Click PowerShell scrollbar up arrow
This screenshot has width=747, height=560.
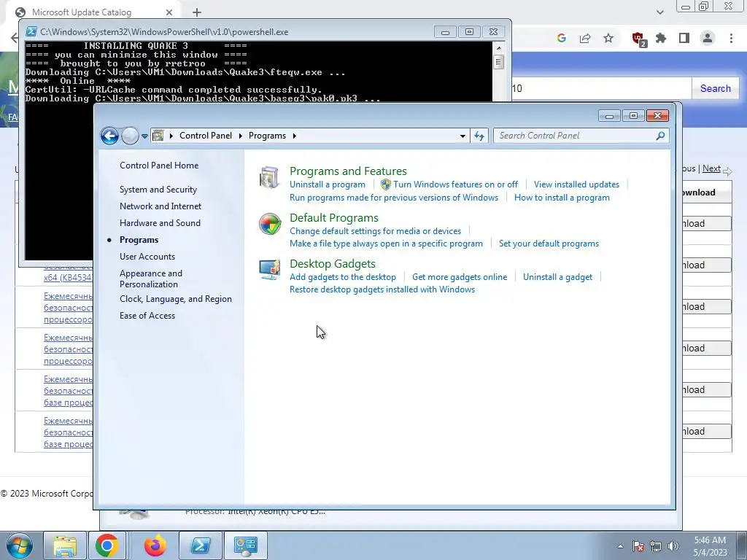coord(499,47)
